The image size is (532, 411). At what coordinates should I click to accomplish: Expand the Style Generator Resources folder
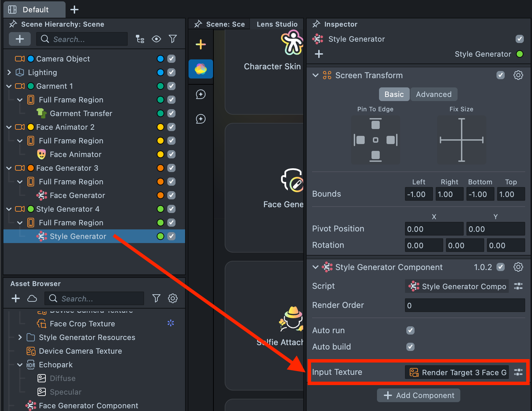[x=20, y=337]
